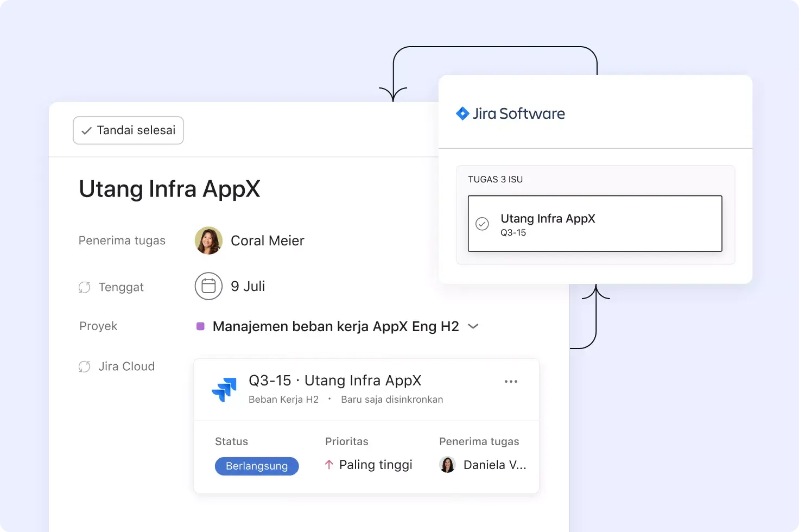The width and height of the screenshot is (799, 532).
Task: Click the Baru saja disinkronkan text
Action: coord(392,399)
